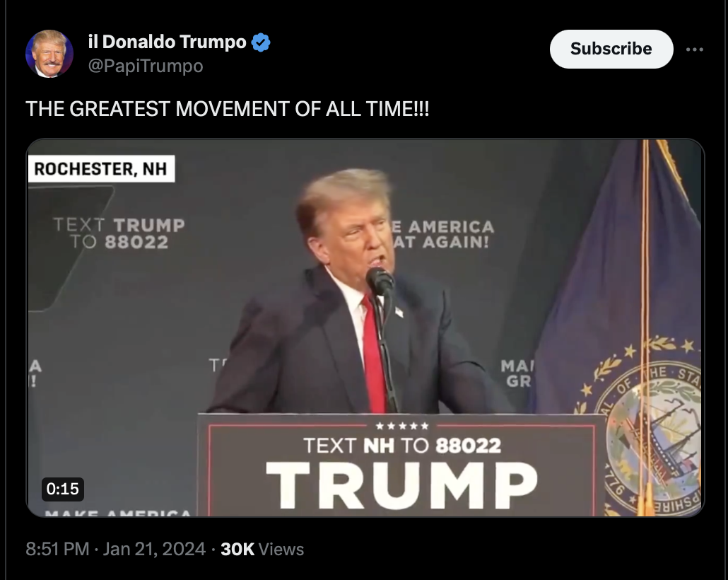Subscribe to this account
This screenshot has width=728, height=580.
coord(611,49)
